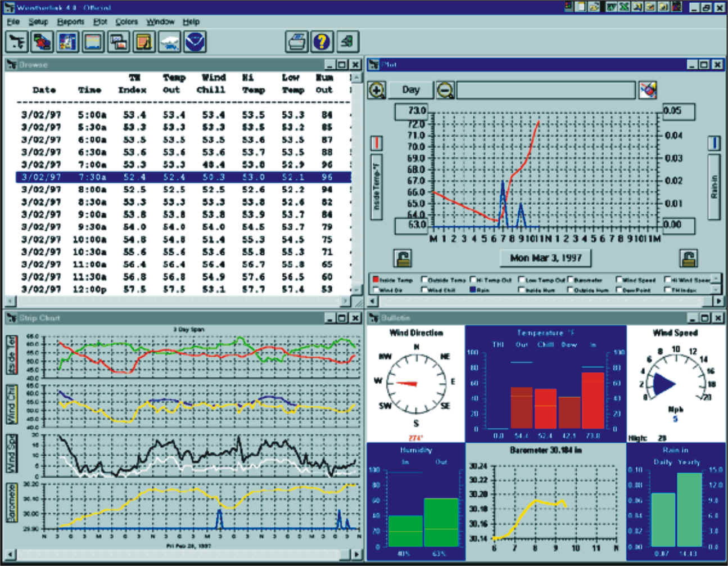728x566 pixels.
Task: Click the left padlock icon under the plot
Action: 403,258
